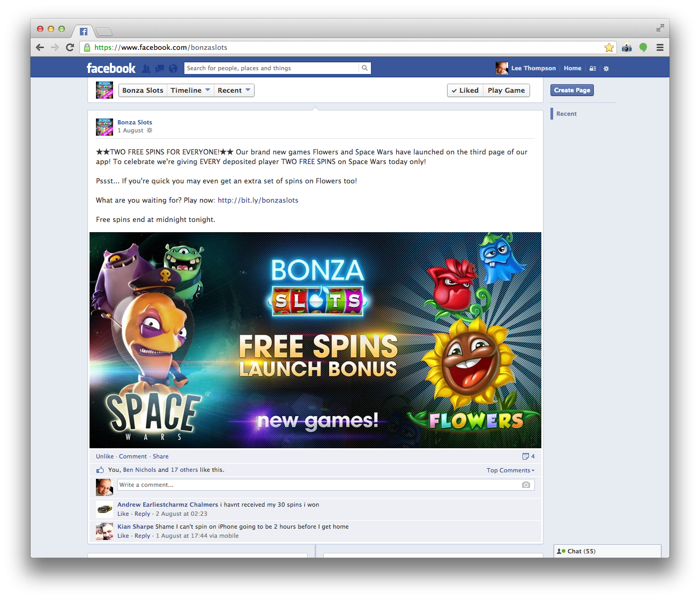This screenshot has height=600, width=700.
Task: Open Andrew Earliestcharmz Chalmers profile
Action: 168,505
